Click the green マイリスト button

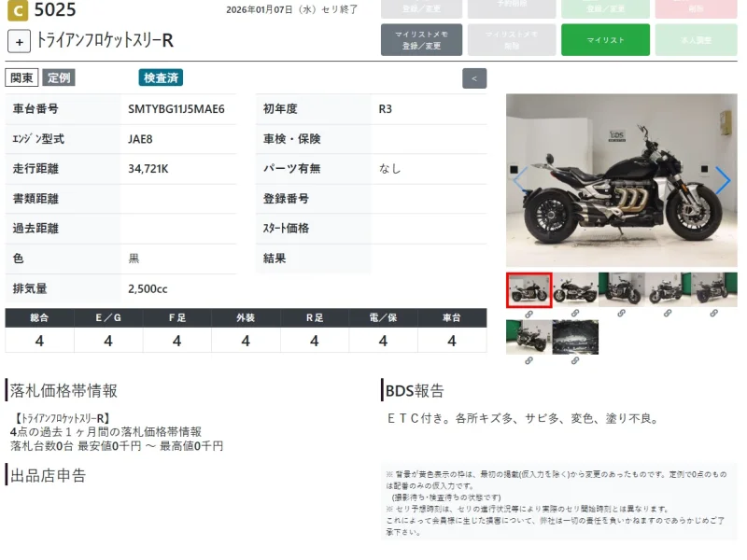pyautogui.click(x=605, y=40)
